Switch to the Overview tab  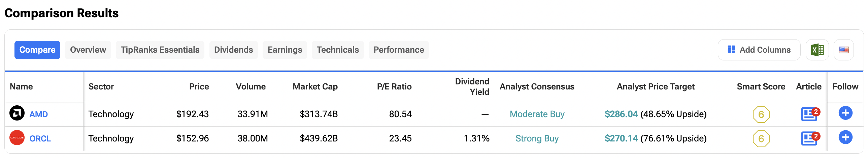pyautogui.click(x=88, y=50)
